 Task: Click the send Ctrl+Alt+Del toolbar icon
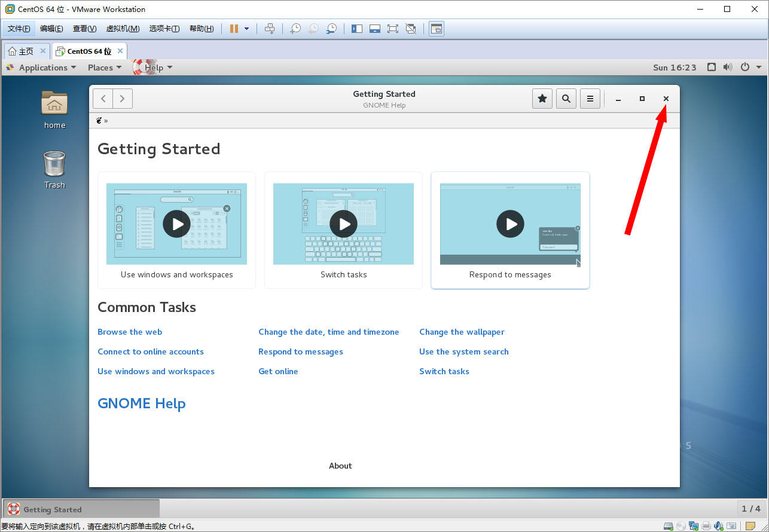pyautogui.click(x=270, y=29)
